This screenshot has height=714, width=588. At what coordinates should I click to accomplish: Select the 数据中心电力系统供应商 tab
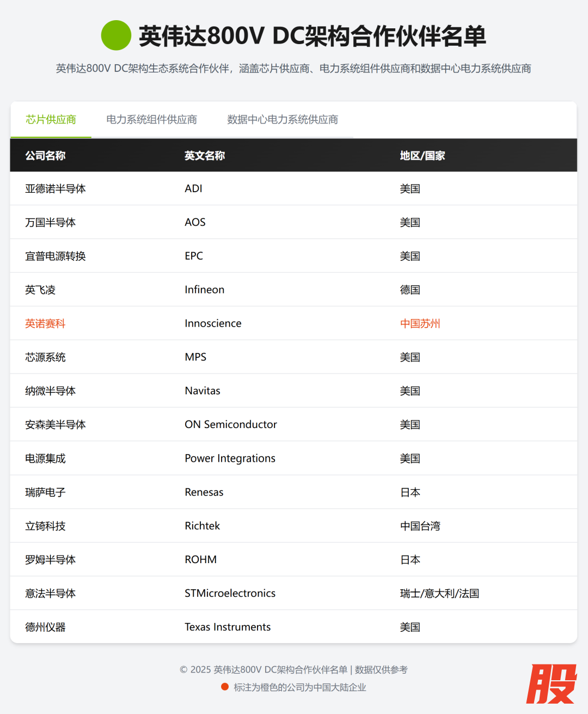click(x=282, y=120)
